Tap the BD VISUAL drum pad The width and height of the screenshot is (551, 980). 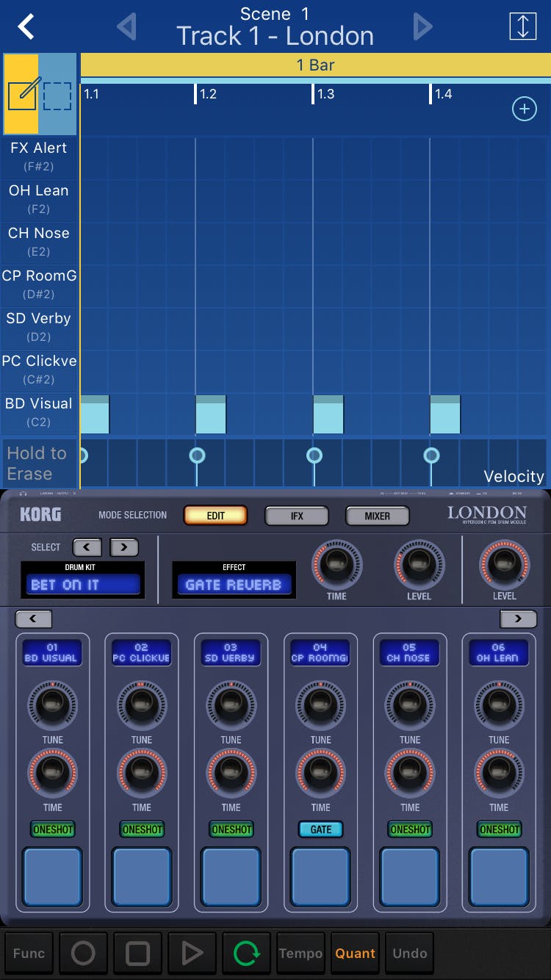(x=52, y=876)
